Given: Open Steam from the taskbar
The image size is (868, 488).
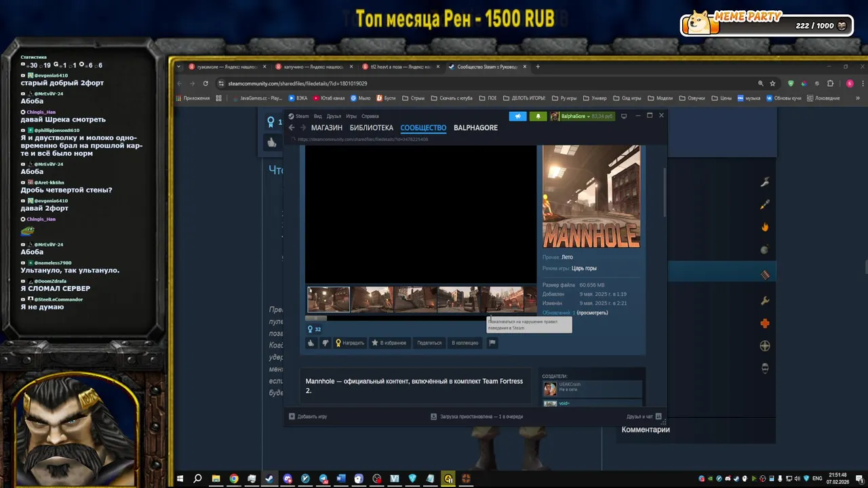Looking at the screenshot, I should (269, 479).
